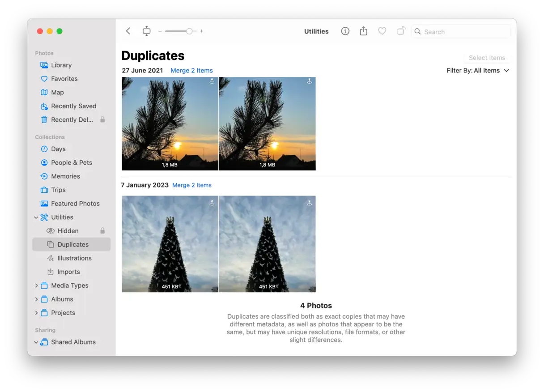The width and height of the screenshot is (544, 392).
Task: Merge 2 Items for 27 June 2021
Action: pyautogui.click(x=191, y=71)
